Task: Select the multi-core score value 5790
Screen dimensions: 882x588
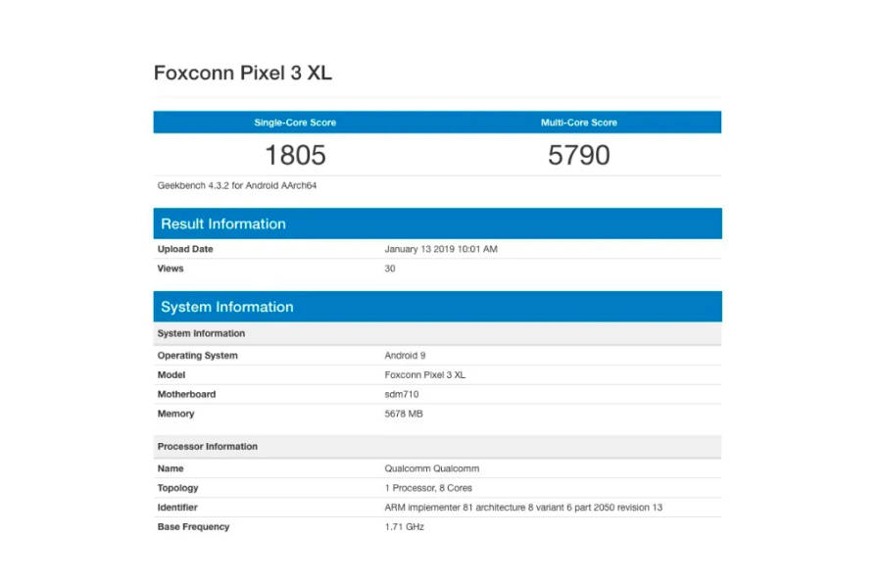Action: click(578, 155)
